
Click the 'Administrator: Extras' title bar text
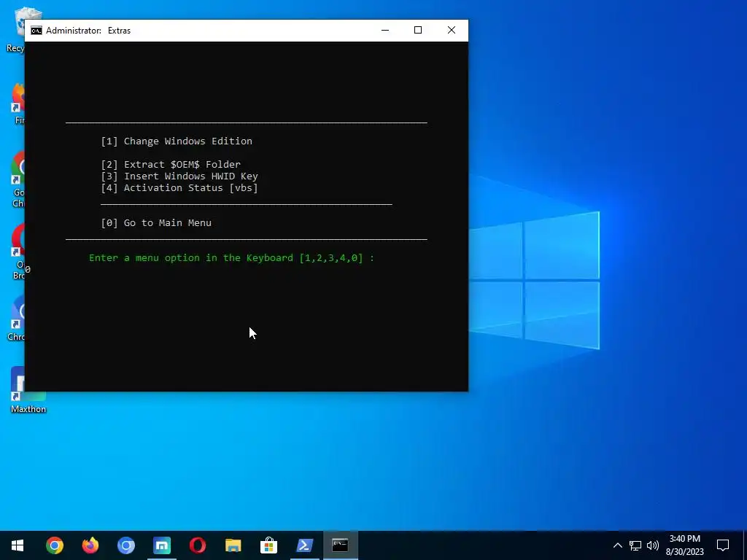[x=88, y=31]
